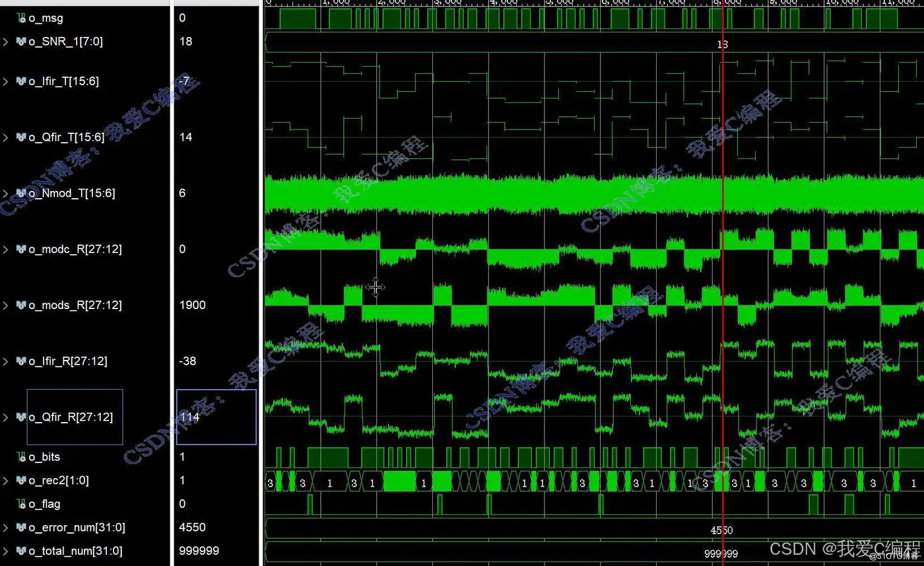Expand the o_rec2[1:0] bus signal

pyautogui.click(x=6, y=481)
